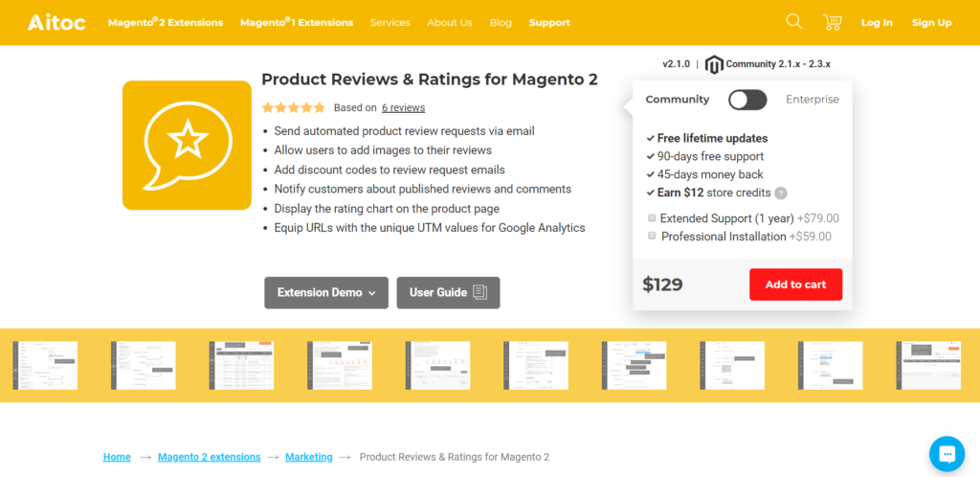Open the 6 reviews link

click(403, 108)
